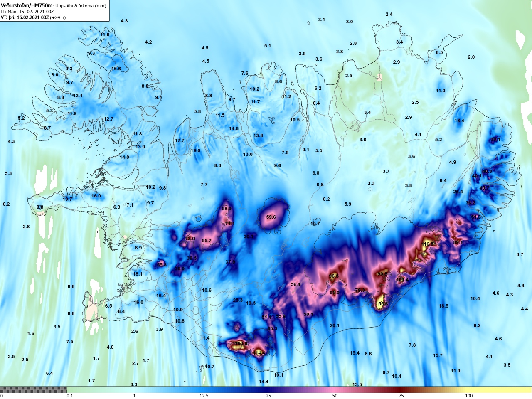The width and height of the screenshot is (532, 399).
Task: Click the 25 label on the colour scale
Action: 268,396
